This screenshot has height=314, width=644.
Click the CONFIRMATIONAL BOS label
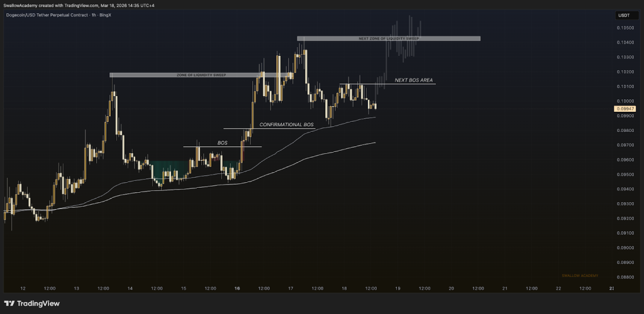click(x=286, y=124)
